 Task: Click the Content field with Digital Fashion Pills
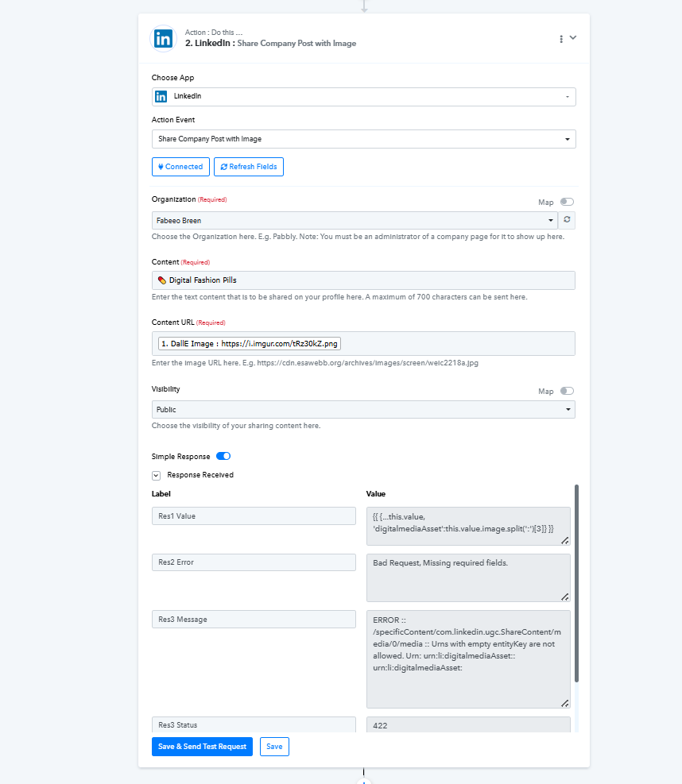[363, 280]
